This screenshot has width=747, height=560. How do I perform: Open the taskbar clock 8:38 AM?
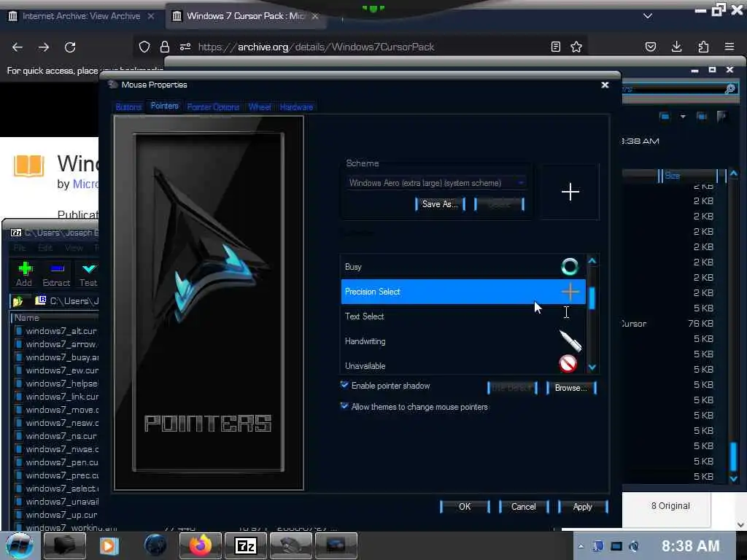(690, 545)
